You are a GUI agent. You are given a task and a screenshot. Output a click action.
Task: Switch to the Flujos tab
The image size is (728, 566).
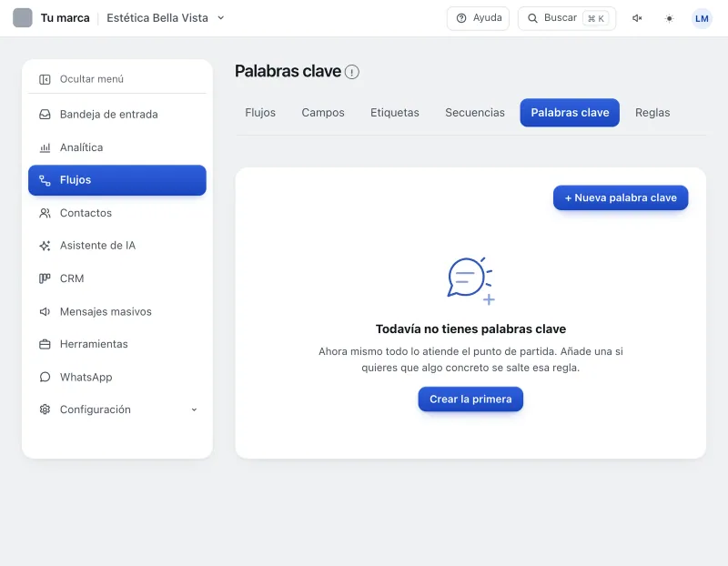[260, 112]
